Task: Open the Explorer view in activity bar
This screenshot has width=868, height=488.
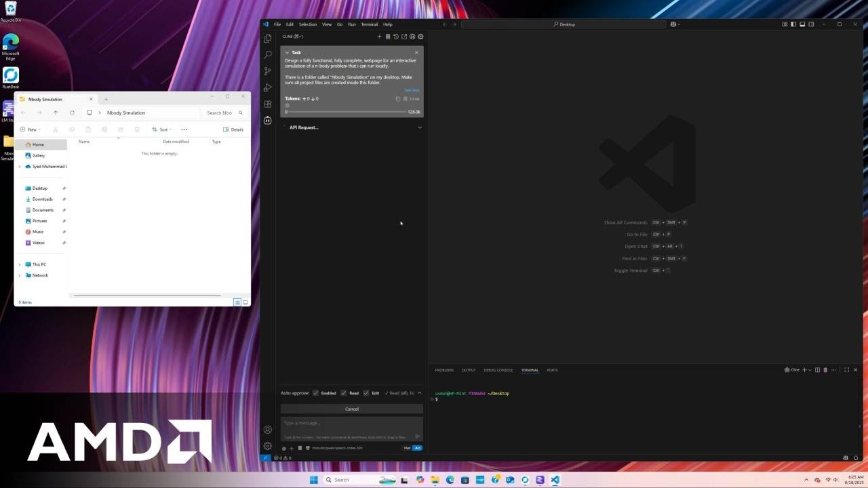Action: (268, 39)
